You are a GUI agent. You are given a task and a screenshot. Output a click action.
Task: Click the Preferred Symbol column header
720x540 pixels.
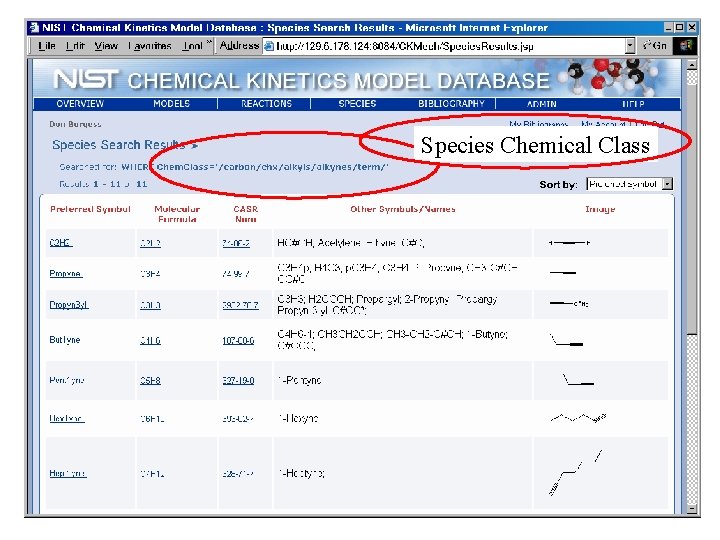tap(90, 209)
